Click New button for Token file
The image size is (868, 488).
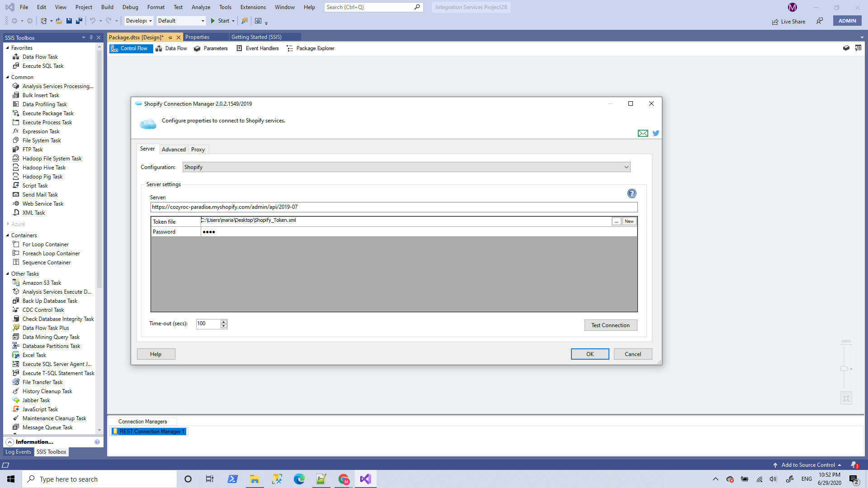point(629,221)
